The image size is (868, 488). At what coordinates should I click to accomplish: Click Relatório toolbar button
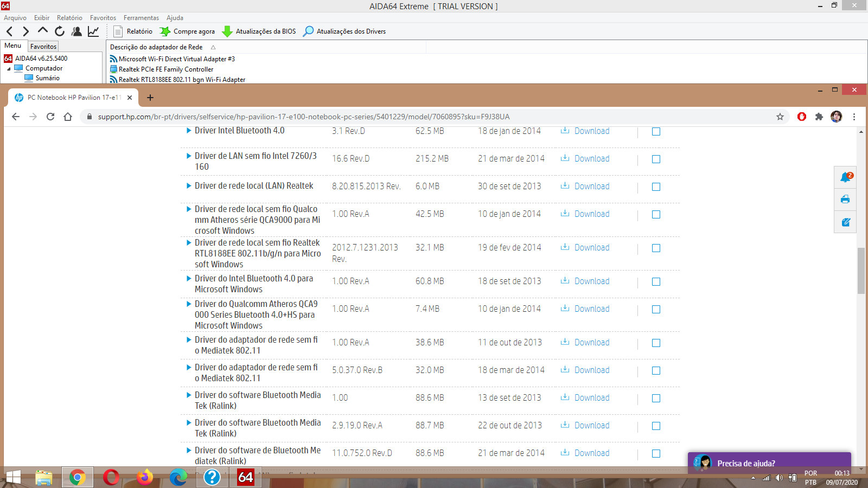pos(133,31)
